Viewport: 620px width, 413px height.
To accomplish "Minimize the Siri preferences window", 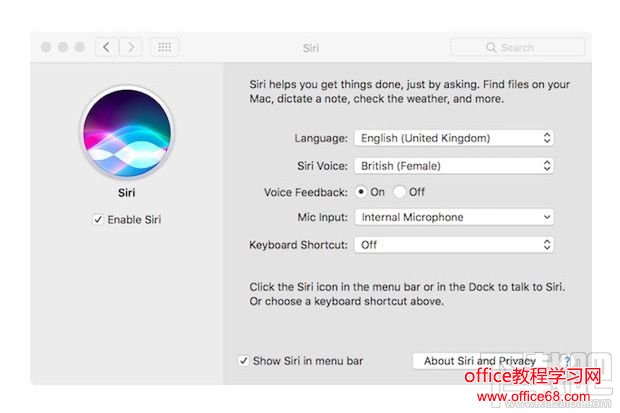I will [63, 47].
